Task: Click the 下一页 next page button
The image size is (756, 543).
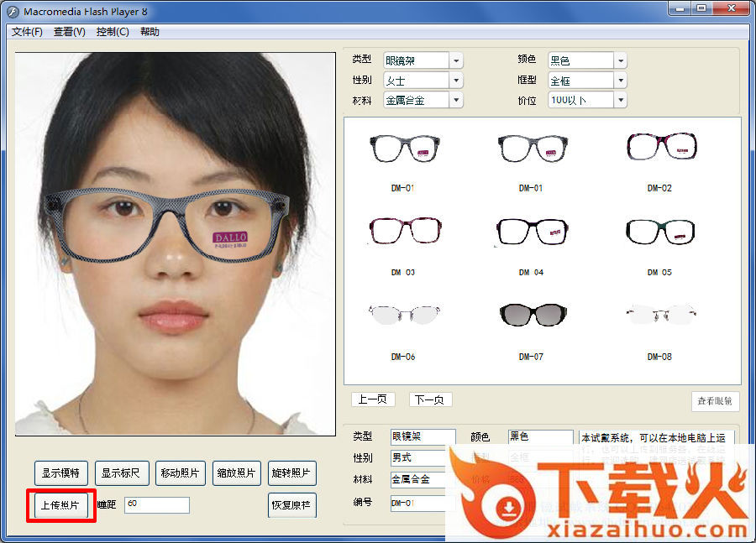Action: [430, 399]
